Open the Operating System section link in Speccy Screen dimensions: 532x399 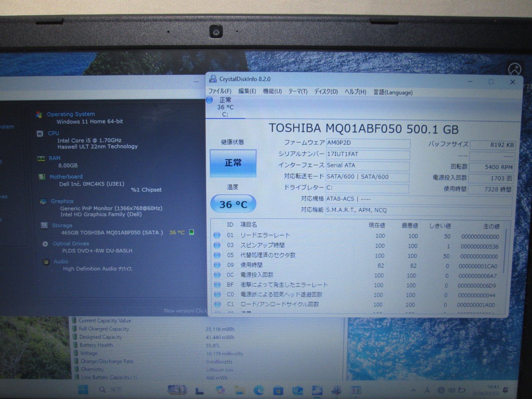(70, 114)
